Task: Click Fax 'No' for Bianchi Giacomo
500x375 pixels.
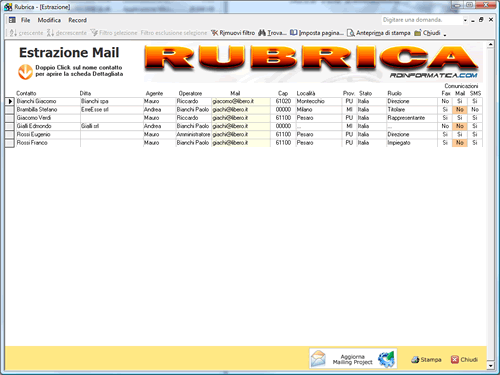Action: [445, 101]
